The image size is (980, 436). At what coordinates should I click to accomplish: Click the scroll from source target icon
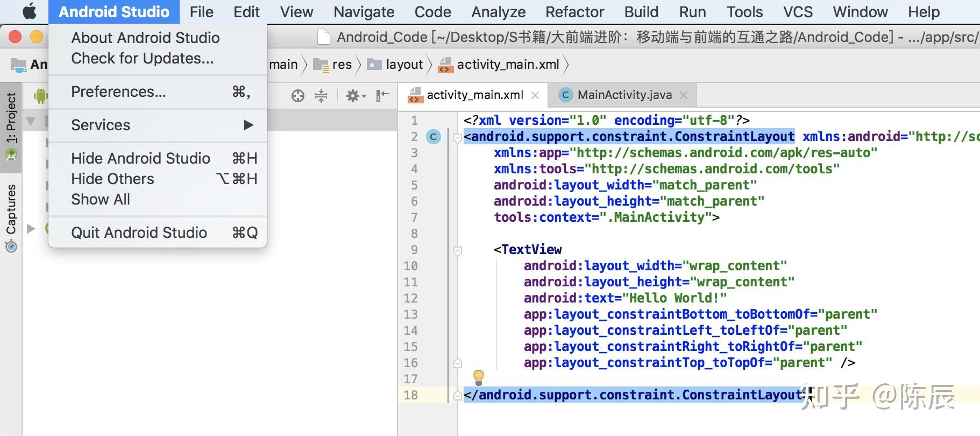pyautogui.click(x=297, y=96)
